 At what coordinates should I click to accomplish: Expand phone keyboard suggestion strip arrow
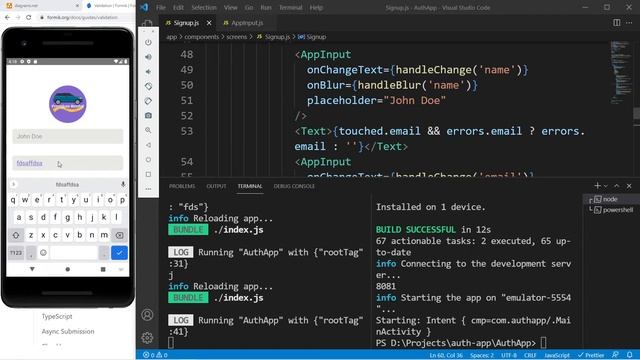pyautogui.click(x=13, y=184)
